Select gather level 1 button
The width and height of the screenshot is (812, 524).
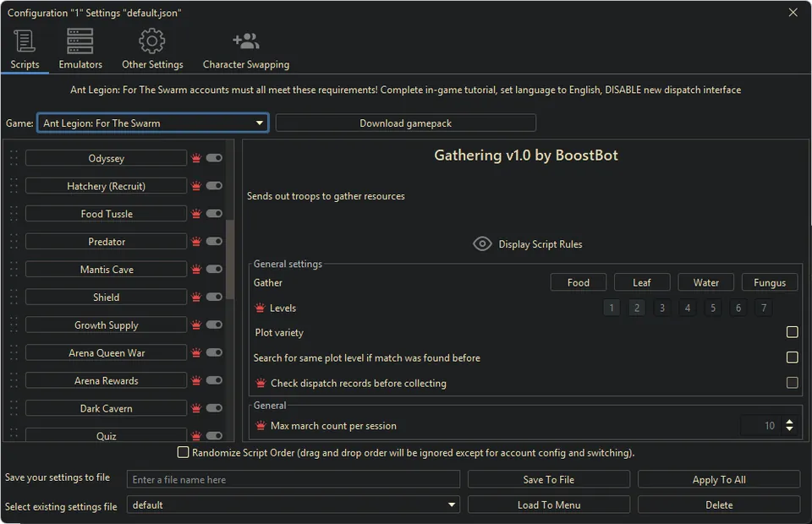tap(611, 308)
